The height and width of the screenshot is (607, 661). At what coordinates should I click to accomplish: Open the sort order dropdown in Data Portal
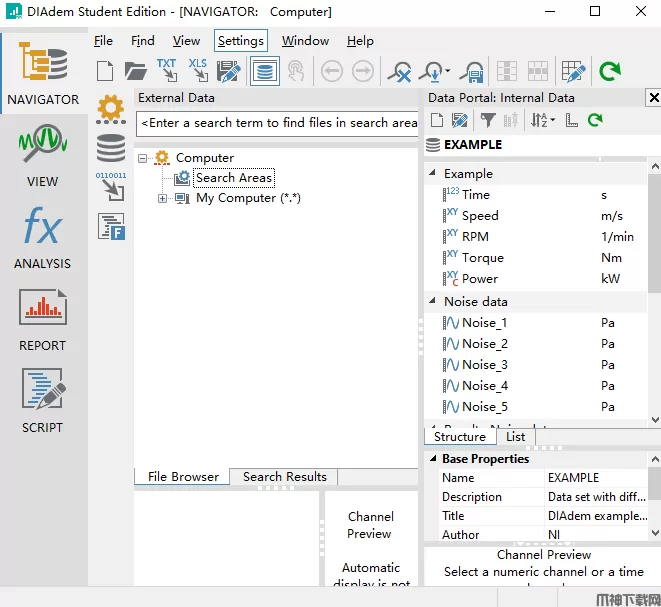(542, 120)
